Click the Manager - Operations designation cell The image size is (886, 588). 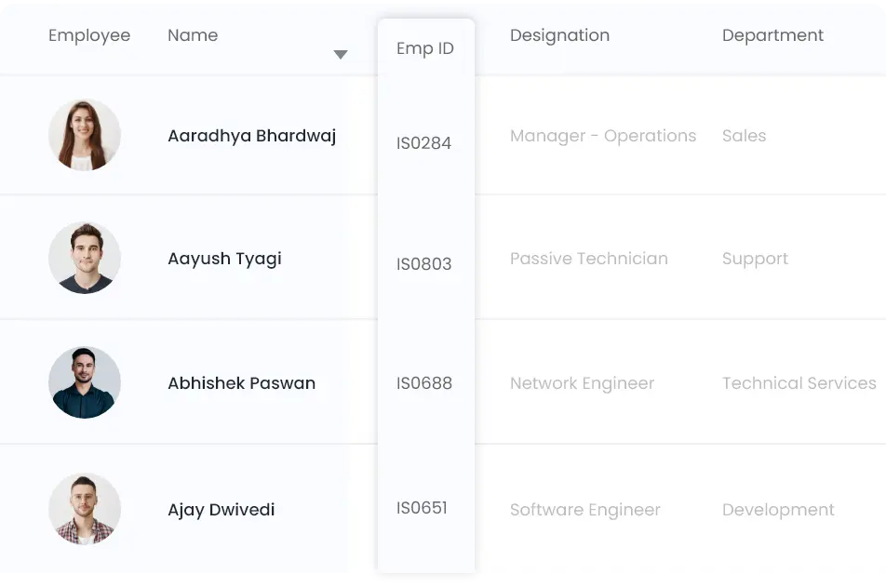click(x=603, y=136)
